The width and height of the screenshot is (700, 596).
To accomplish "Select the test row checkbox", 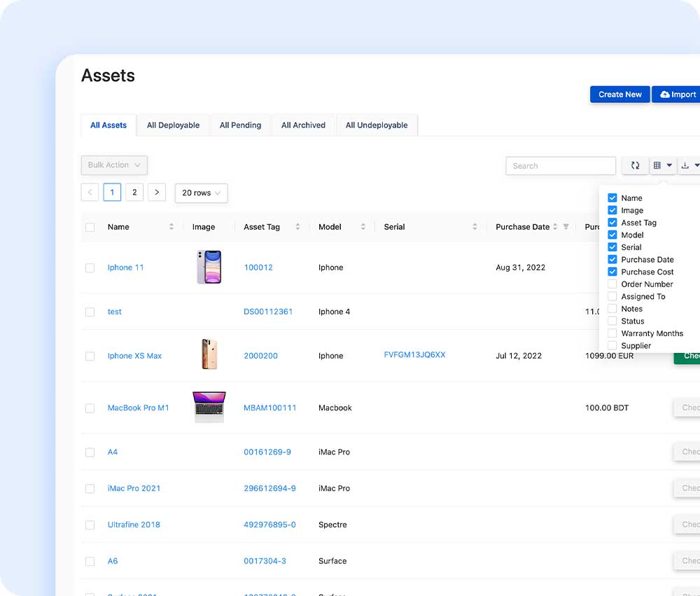I will [x=90, y=312].
